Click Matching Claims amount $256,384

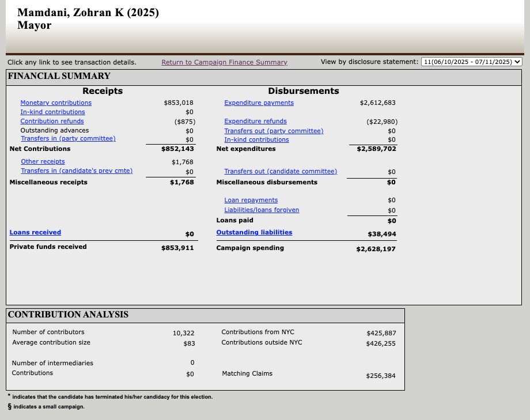[x=381, y=376]
